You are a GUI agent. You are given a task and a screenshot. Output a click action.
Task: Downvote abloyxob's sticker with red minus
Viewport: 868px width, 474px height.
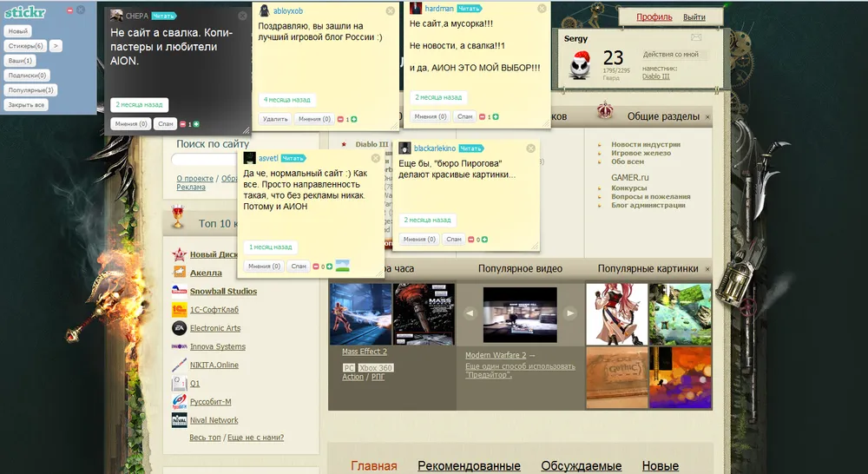pos(340,119)
